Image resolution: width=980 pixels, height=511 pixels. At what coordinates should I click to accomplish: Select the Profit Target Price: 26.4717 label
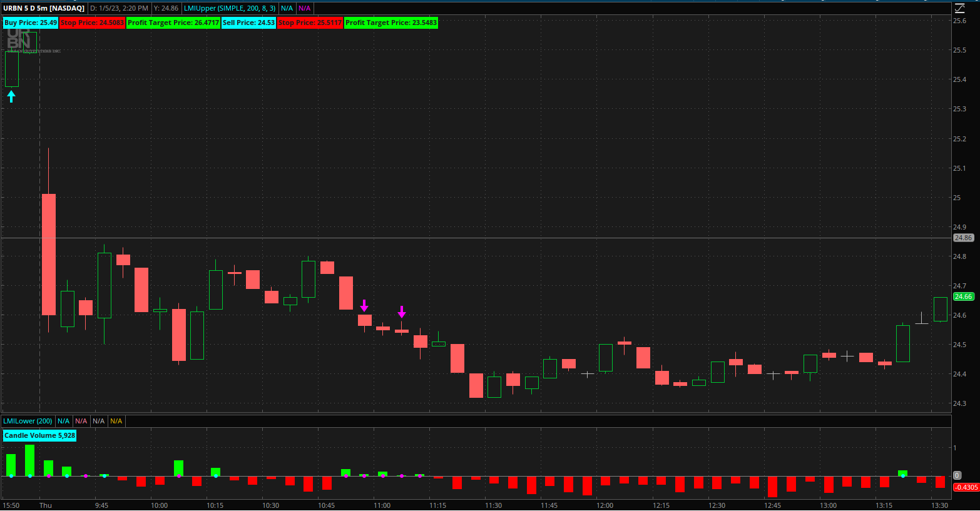pos(173,23)
